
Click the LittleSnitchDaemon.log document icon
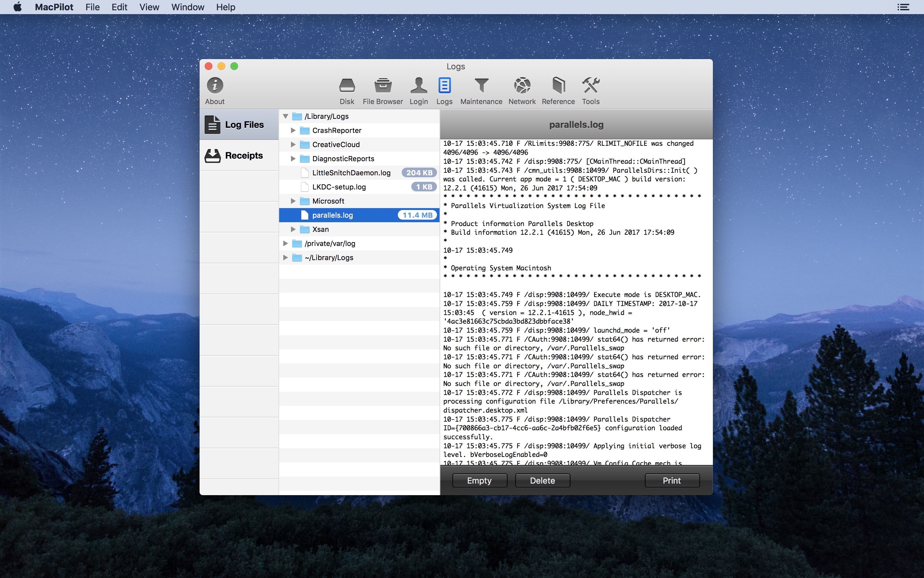coord(304,173)
